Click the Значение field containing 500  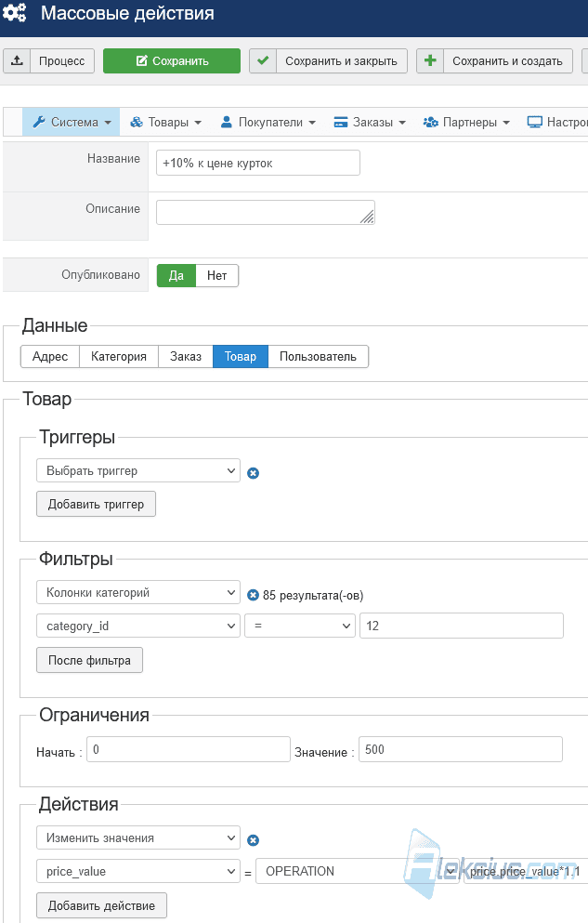461,749
